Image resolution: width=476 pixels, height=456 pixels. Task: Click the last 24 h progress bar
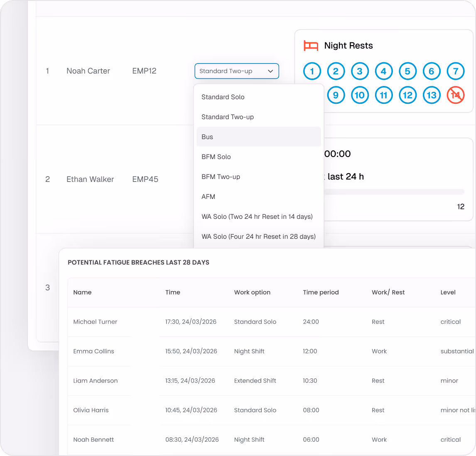[x=394, y=192]
